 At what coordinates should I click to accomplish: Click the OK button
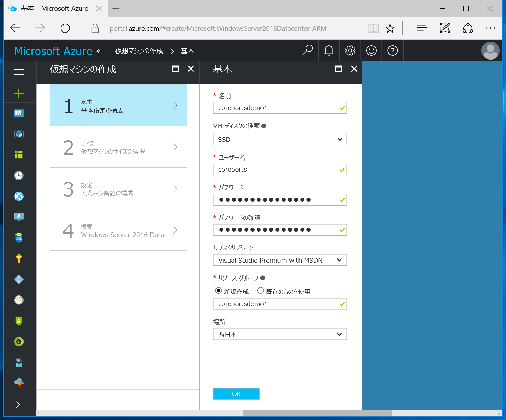point(236,394)
